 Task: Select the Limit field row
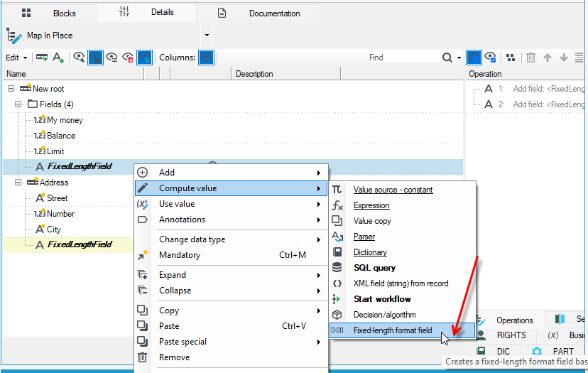coord(49,151)
